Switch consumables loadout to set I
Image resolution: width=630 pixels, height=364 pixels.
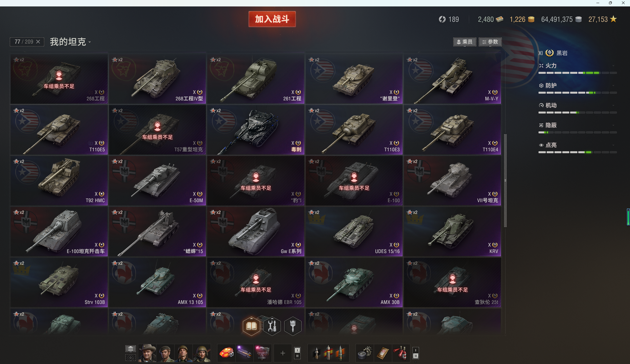(x=416, y=350)
